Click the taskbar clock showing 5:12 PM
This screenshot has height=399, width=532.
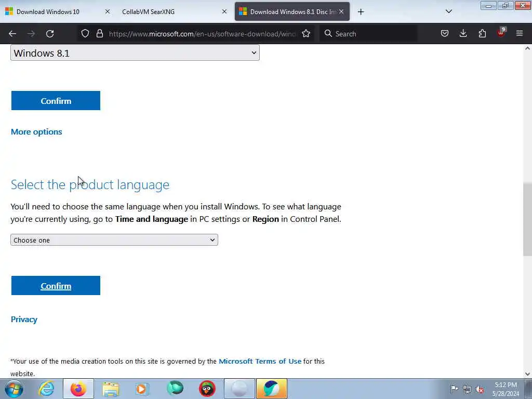click(x=506, y=389)
